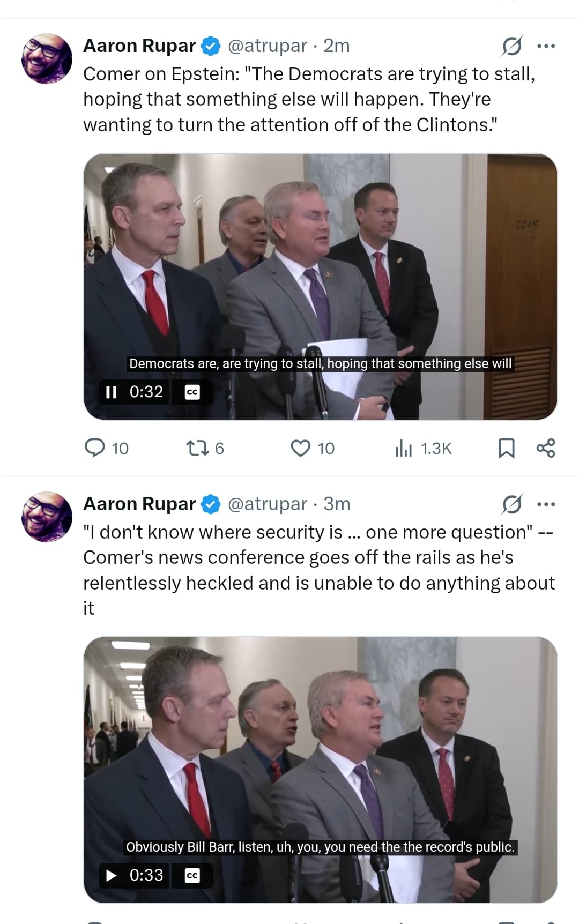
Task: Like the first tweet about Democrats stalling
Action: pyautogui.click(x=300, y=448)
